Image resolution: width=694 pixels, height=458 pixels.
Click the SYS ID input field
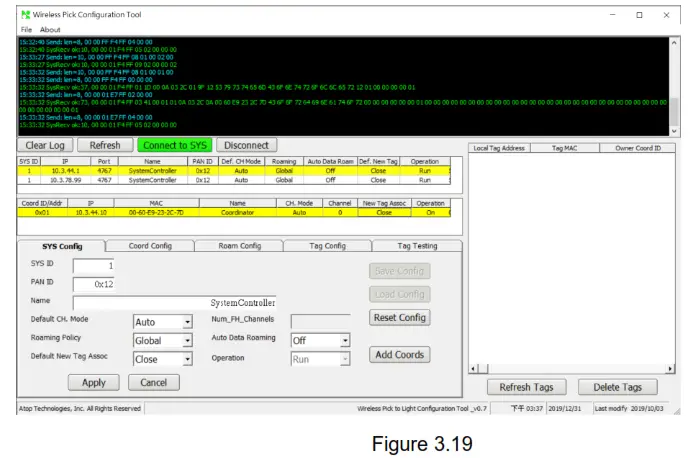coord(93,266)
